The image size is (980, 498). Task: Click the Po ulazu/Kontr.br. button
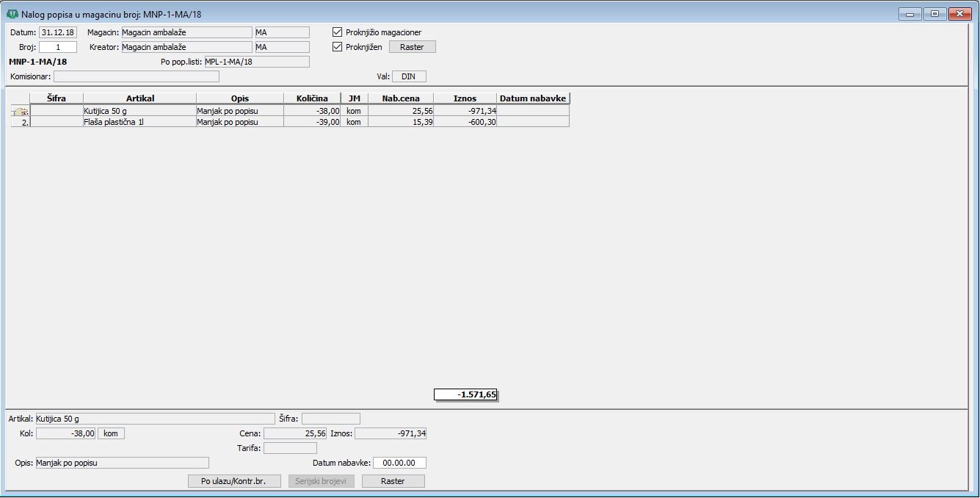[x=234, y=481]
